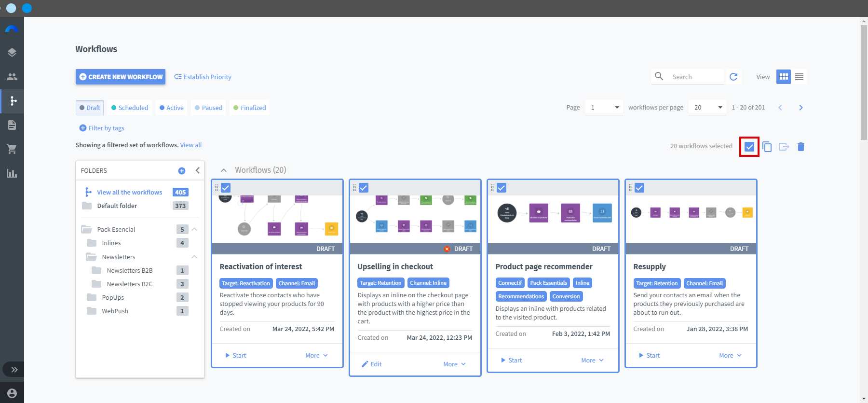
Task: Refresh the workflows list
Action: 733,76
